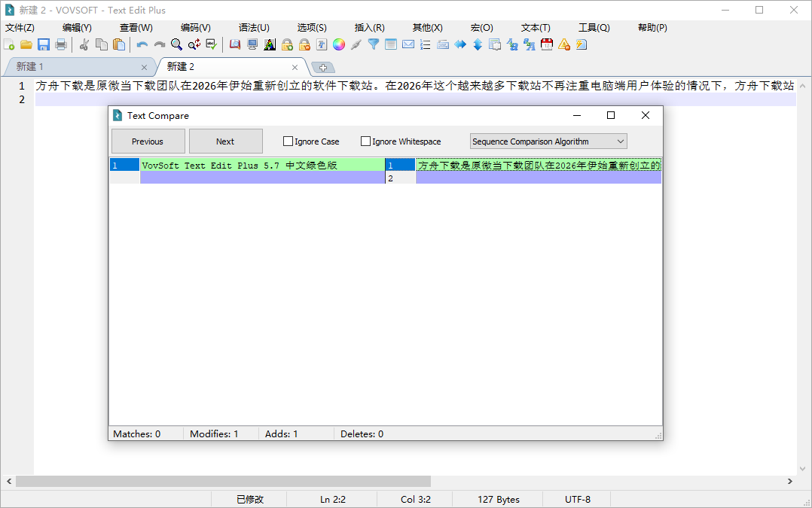The width and height of the screenshot is (812, 508).
Task: Click the horizontal scrollbar at the bottom
Action: tap(226, 482)
